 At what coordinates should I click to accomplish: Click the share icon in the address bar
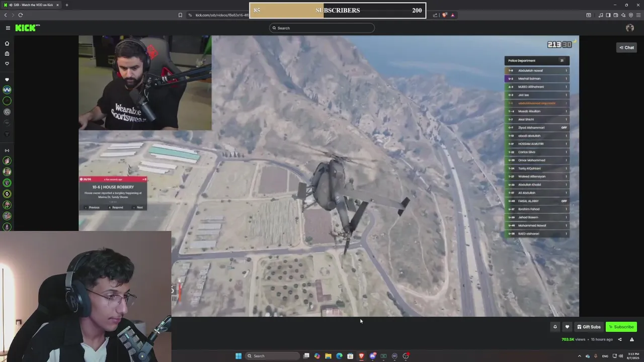point(435,15)
